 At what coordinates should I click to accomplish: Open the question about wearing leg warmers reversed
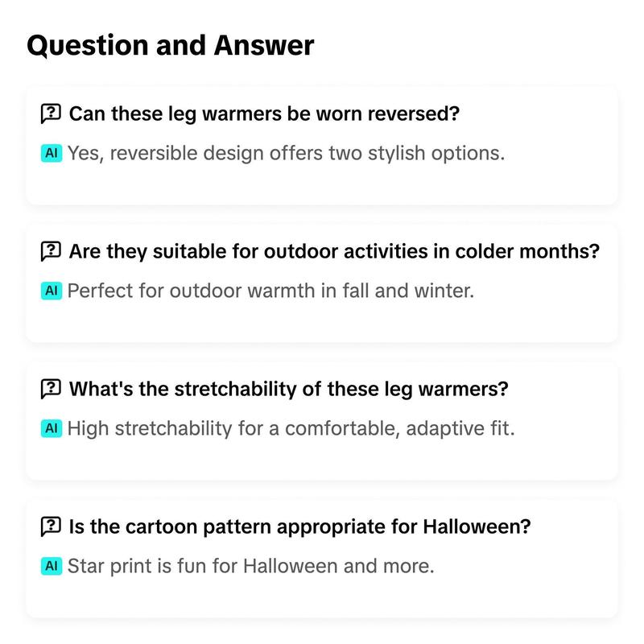pyautogui.click(x=264, y=114)
